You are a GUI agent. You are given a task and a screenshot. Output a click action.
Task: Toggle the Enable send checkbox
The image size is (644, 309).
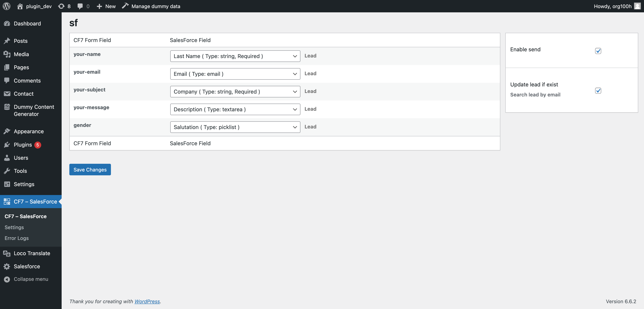pos(598,51)
